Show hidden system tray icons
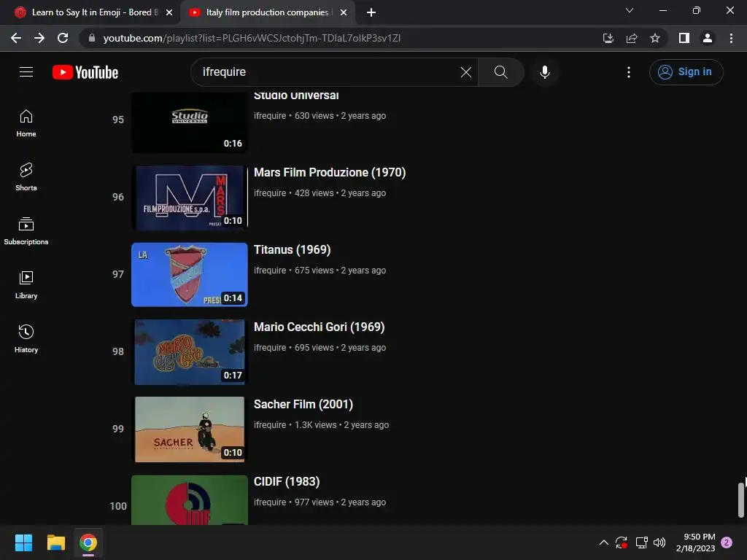 (x=603, y=542)
